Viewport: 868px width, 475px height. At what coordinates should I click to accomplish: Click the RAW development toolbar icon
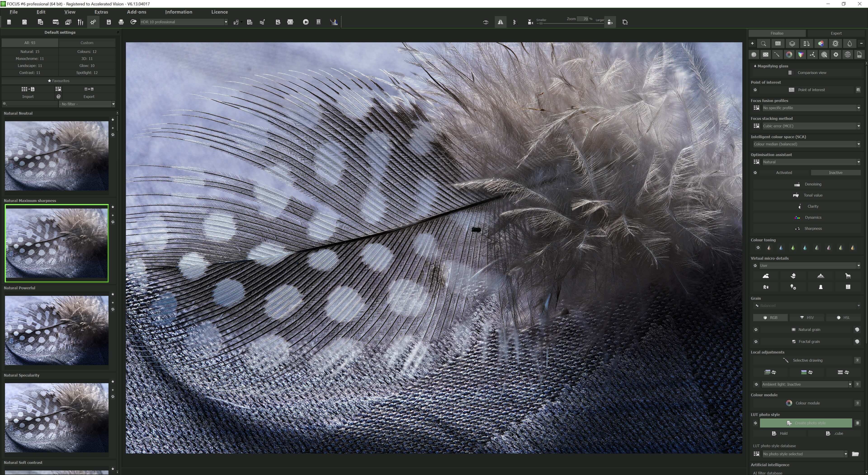(56, 22)
